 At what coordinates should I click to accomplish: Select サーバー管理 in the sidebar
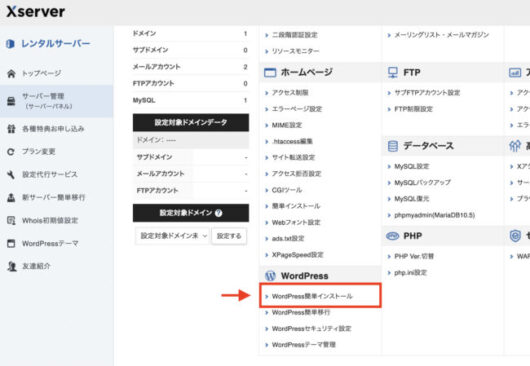click(x=56, y=101)
